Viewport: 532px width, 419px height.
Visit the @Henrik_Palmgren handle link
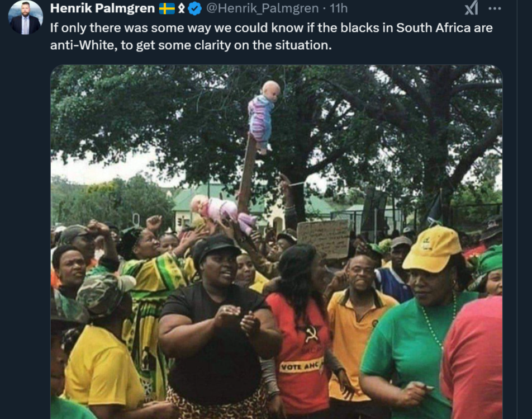point(262,8)
